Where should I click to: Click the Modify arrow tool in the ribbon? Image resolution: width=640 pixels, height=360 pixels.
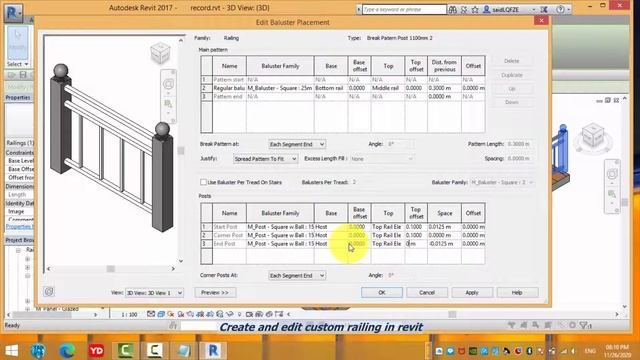18,42
